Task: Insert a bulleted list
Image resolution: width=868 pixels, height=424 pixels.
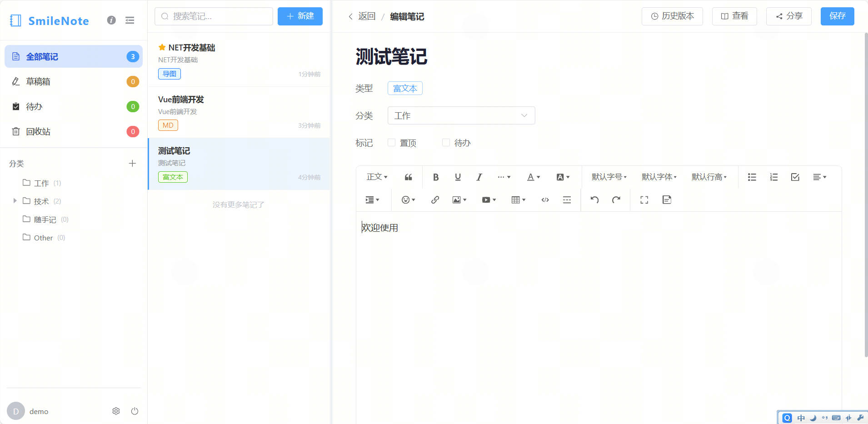Action: 752,177
